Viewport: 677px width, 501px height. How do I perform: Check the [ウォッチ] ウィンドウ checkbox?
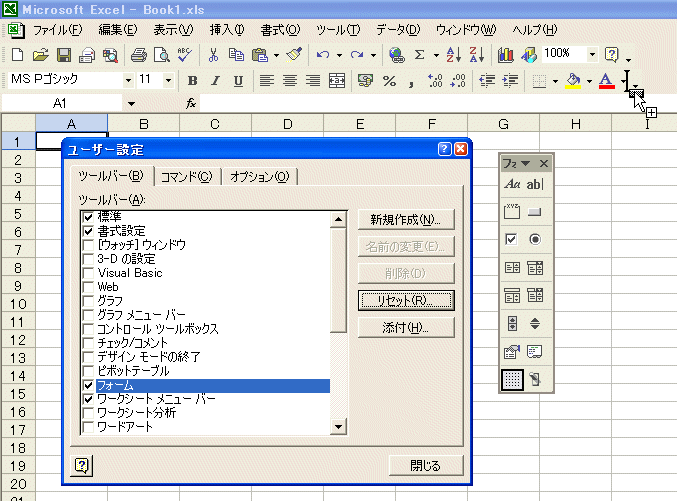click(x=88, y=245)
